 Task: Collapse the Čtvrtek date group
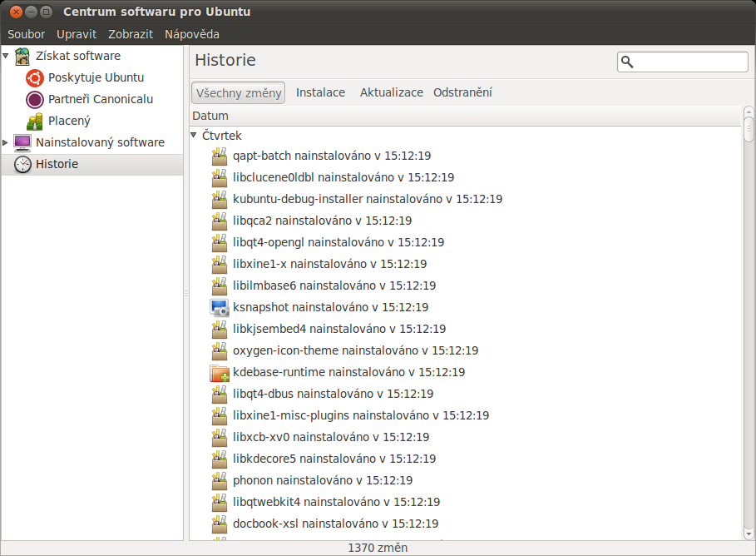pyautogui.click(x=194, y=135)
